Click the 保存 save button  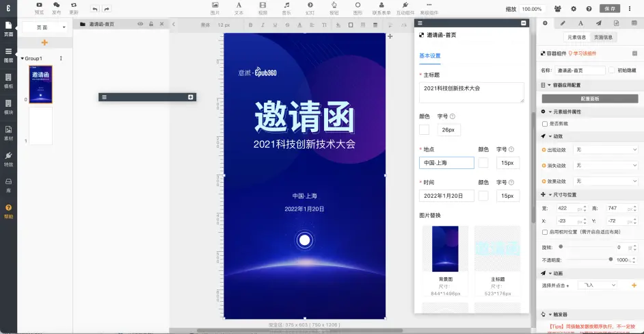[610, 9]
